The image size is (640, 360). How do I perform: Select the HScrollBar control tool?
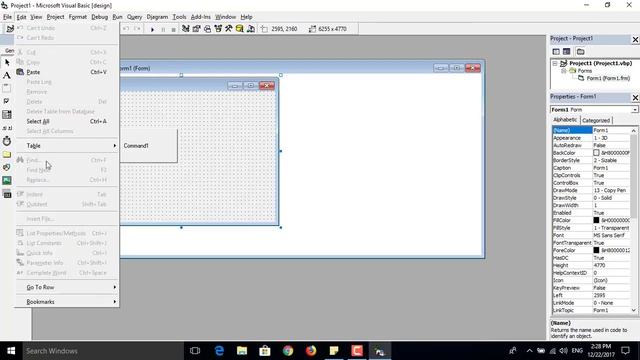click(x=7, y=128)
